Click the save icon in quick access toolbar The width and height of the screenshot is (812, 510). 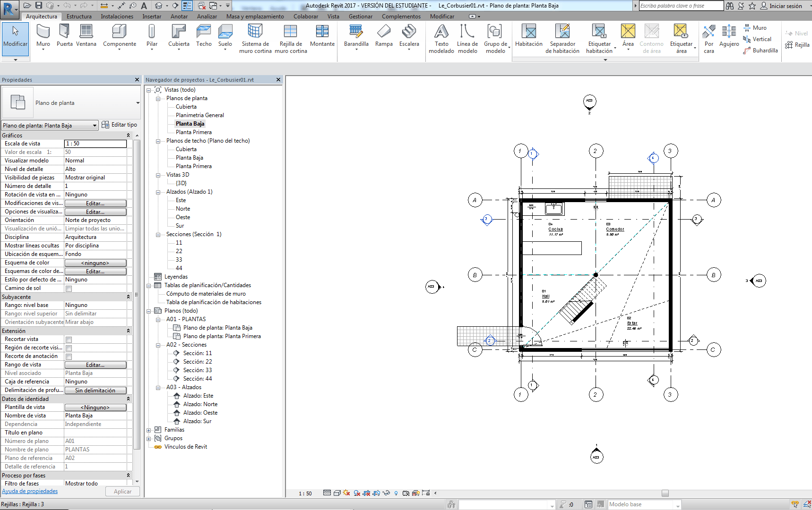[39, 6]
